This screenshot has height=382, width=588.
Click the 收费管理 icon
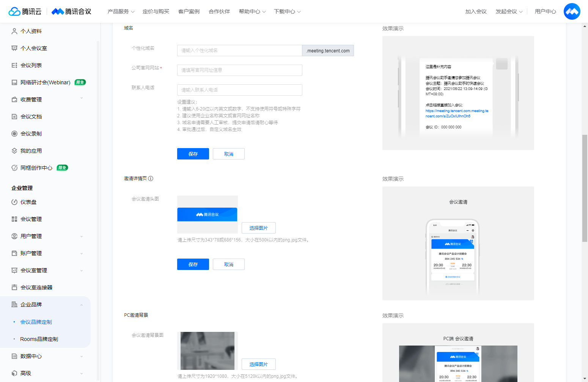(14, 99)
